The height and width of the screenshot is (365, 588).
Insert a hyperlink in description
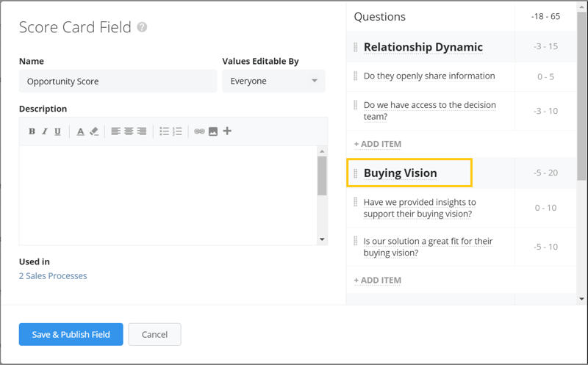tap(199, 131)
